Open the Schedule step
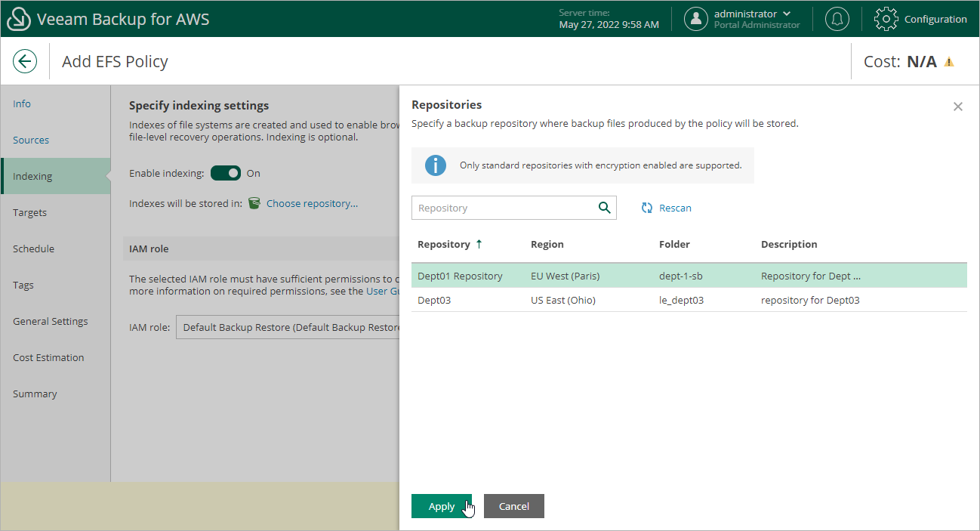The image size is (980, 531). 33,249
